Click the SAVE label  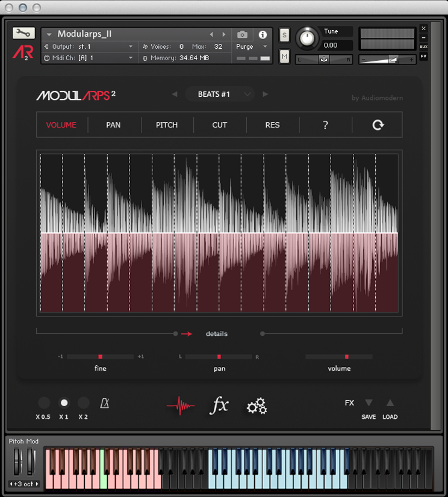click(369, 417)
